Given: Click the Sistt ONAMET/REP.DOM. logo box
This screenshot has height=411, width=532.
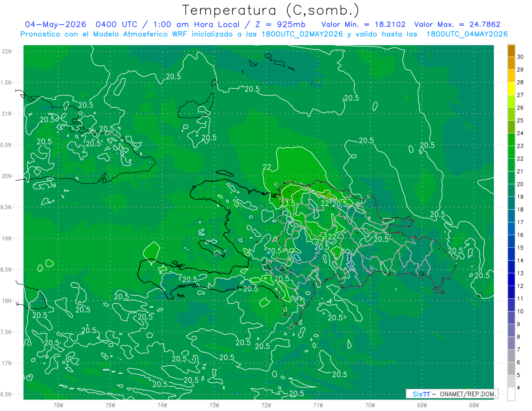Looking at the screenshot, I should click(452, 394).
